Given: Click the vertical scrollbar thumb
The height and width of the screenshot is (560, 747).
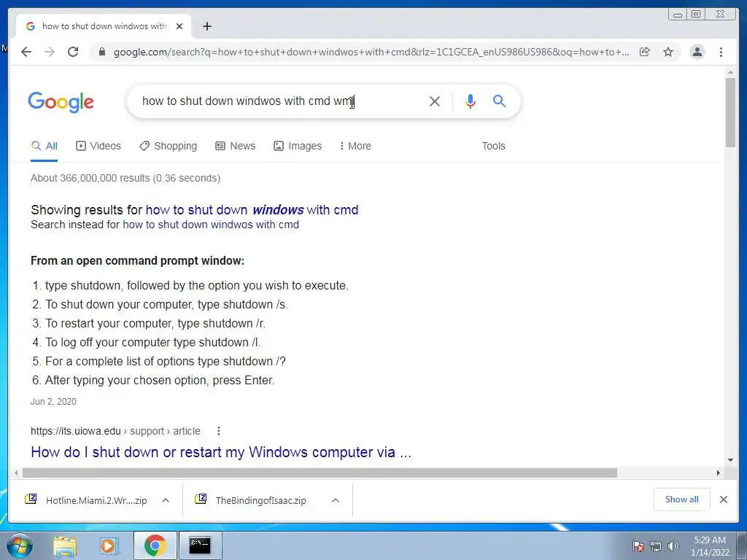Looking at the screenshot, I should click(x=730, y=112).
